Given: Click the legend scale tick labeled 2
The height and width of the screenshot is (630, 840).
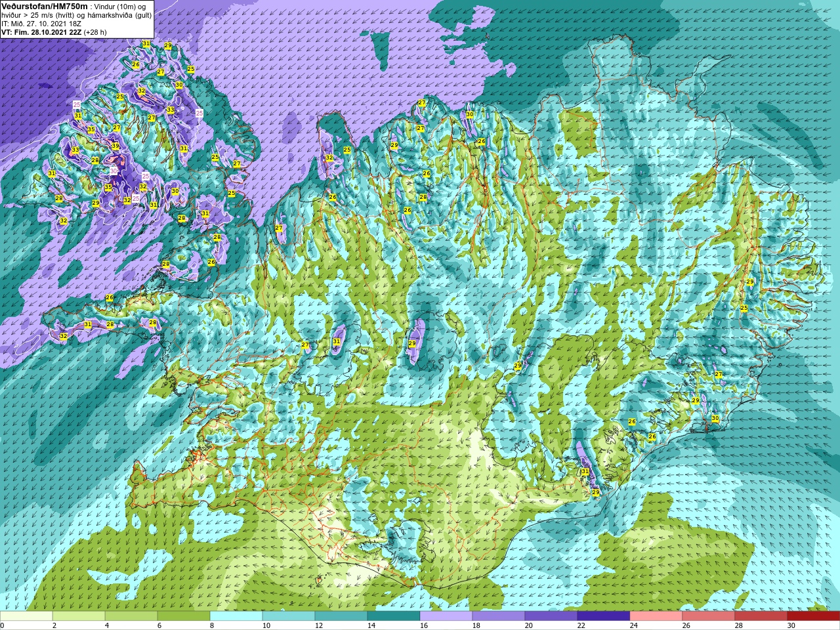Looking at the screenshot, I should point(54,625).
